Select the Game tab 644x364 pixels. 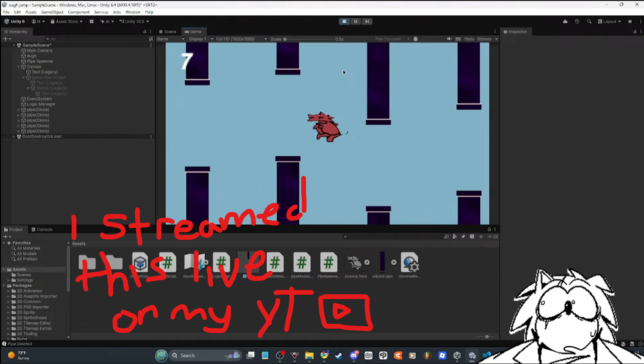click(x=193, y=32)
